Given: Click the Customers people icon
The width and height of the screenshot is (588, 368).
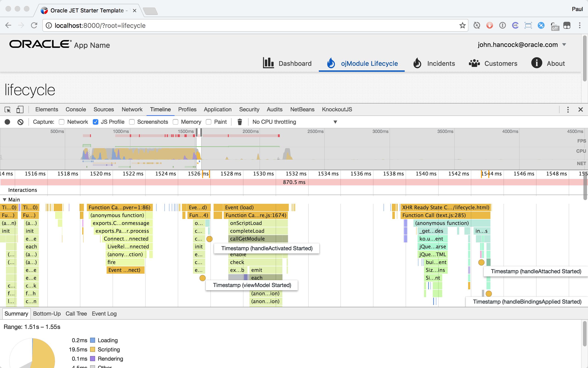Looking at the screenshot, I should pos(474,63).
